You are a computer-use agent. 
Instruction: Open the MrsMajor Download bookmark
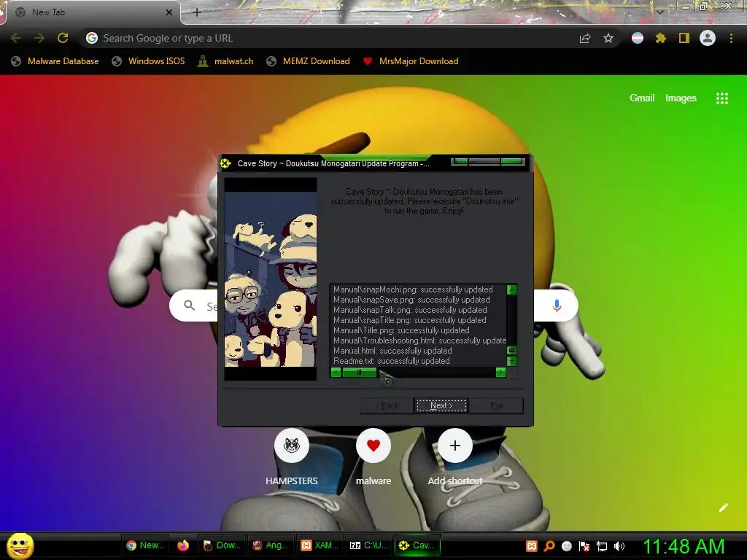click(411, 61)
